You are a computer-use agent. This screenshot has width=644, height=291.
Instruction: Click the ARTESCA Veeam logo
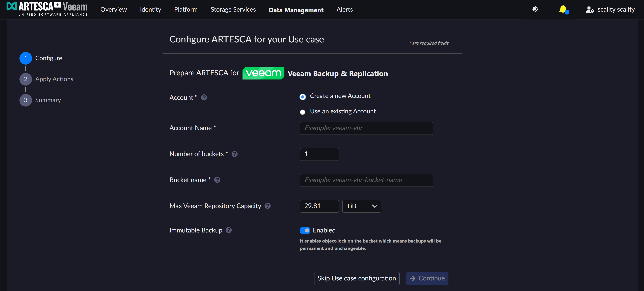[47, 9]
